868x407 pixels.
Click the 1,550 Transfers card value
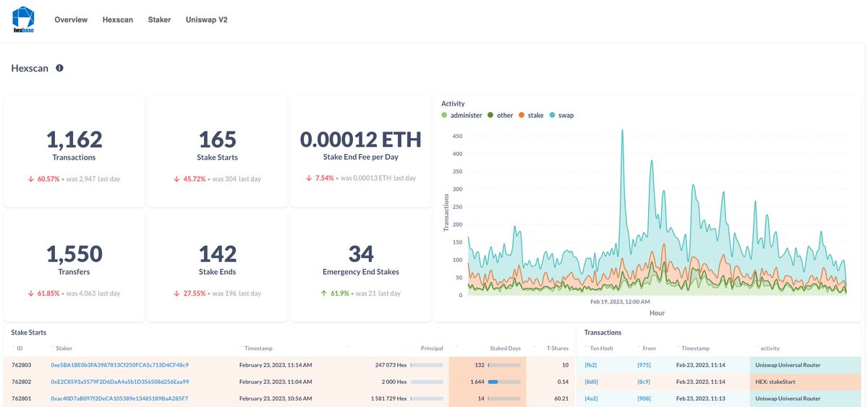tap(74, 254)
